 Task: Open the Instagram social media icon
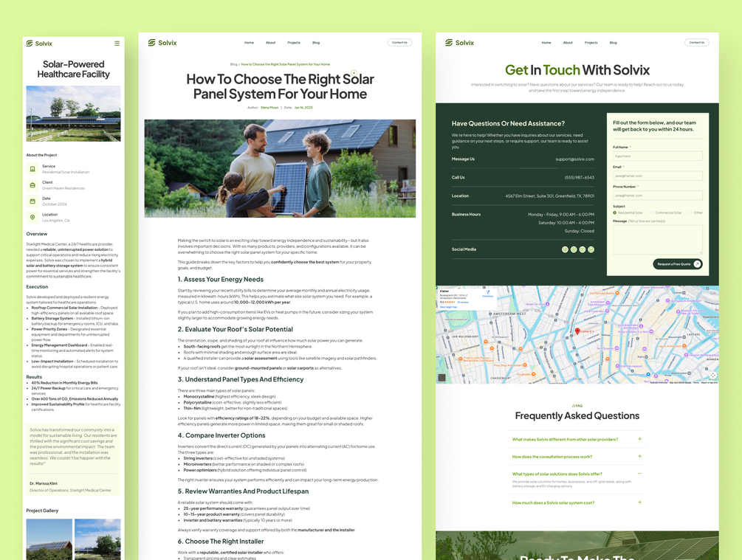click(x=574, y=249)
